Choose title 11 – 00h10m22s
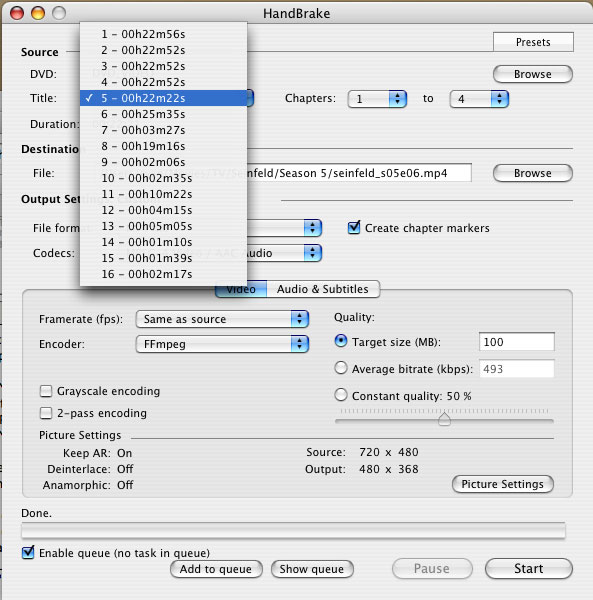 click(x=163, y=194)
